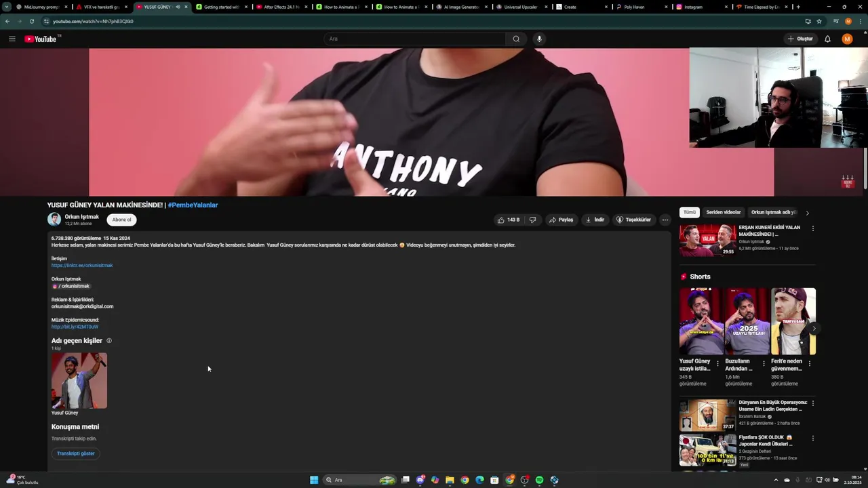Screen dimensions: 868x488
Task: Go to the YouTube home logo
Action: point(41,39)
